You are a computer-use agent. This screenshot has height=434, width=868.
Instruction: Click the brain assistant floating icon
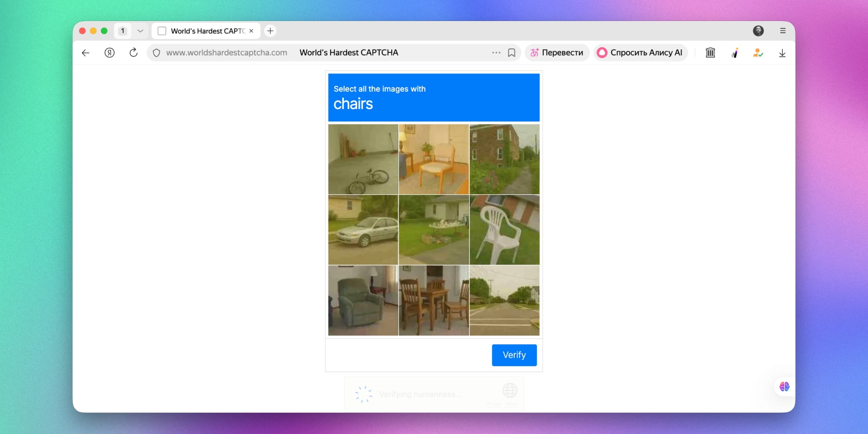pos(784,387)
